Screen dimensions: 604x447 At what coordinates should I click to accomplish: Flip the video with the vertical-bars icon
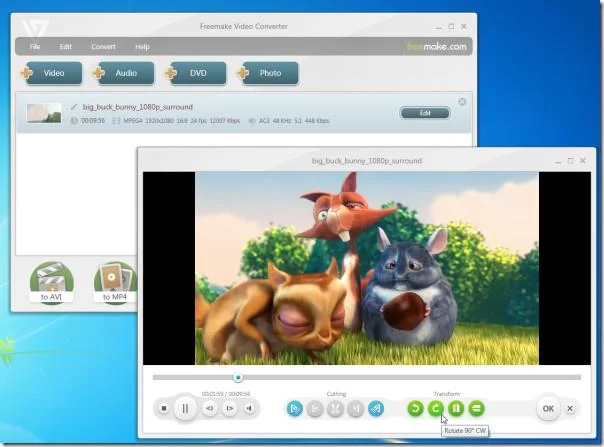point(456,408)
